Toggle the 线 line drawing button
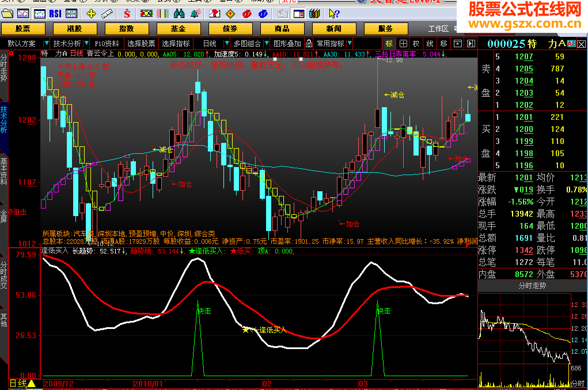The height and width of the screenshot is (390, 588). (x=430, y=44)
